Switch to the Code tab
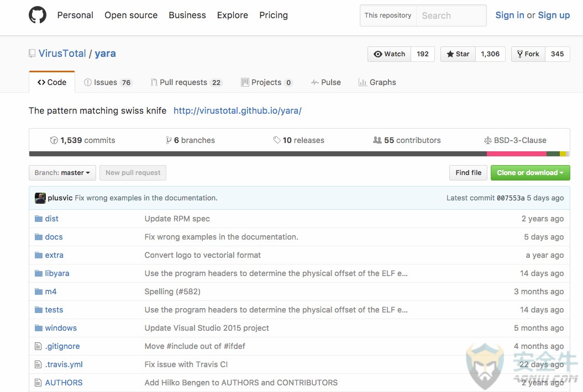Screen dimensions: 583x392 pos(52,82)
